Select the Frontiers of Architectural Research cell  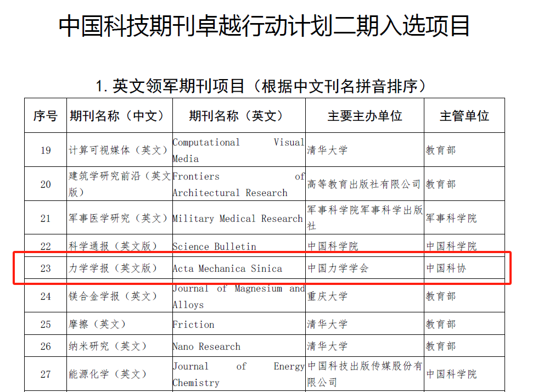click(238, 184)
